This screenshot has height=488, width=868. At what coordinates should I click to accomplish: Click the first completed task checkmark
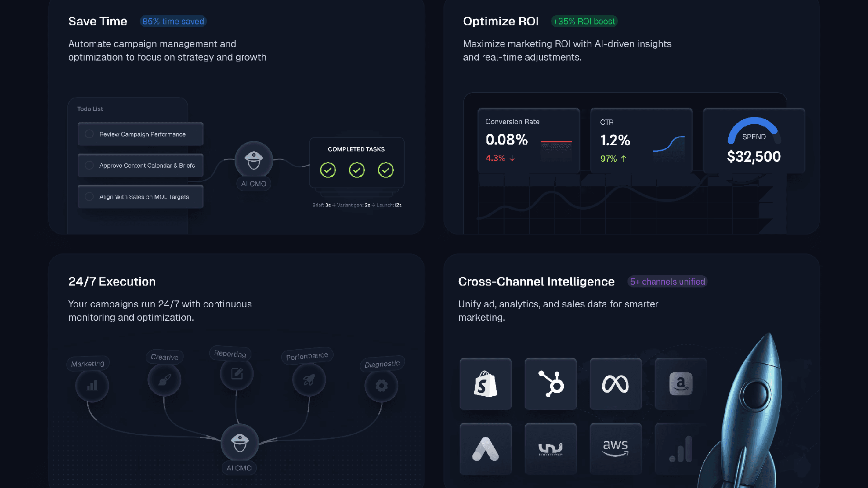click(328, 170)
